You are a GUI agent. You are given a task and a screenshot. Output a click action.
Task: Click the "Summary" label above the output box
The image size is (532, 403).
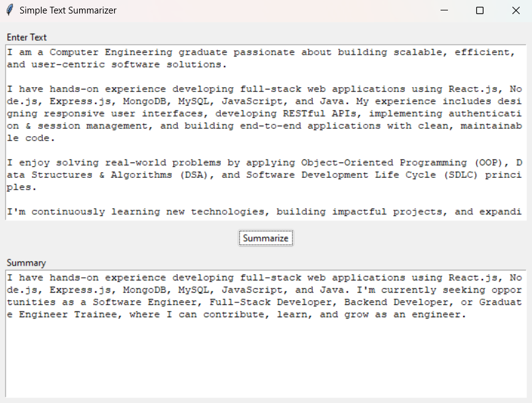coord(26,263)
